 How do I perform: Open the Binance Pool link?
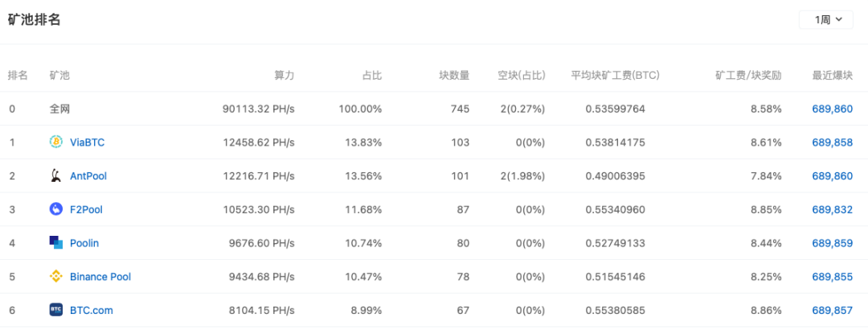click(x=100, y=276)
